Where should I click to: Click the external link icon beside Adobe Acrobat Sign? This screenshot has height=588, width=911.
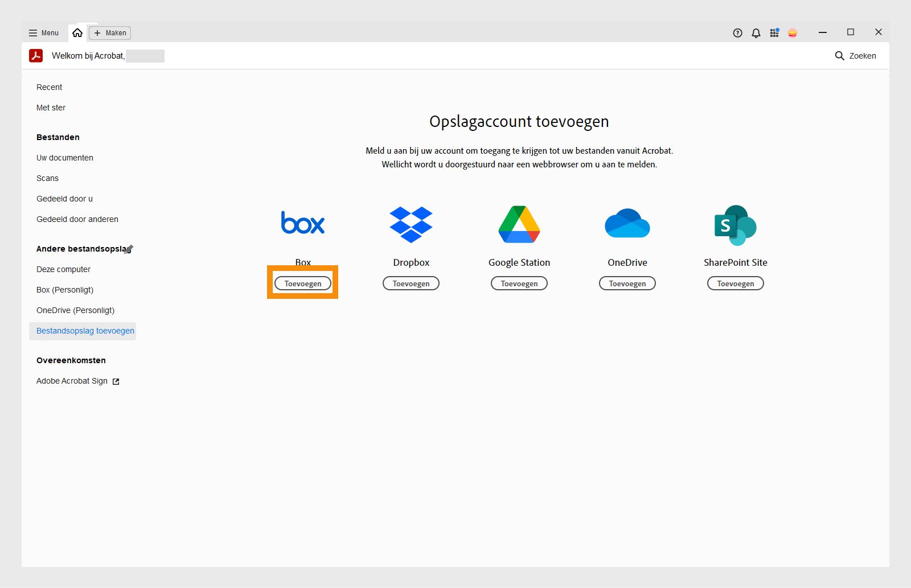116,381
